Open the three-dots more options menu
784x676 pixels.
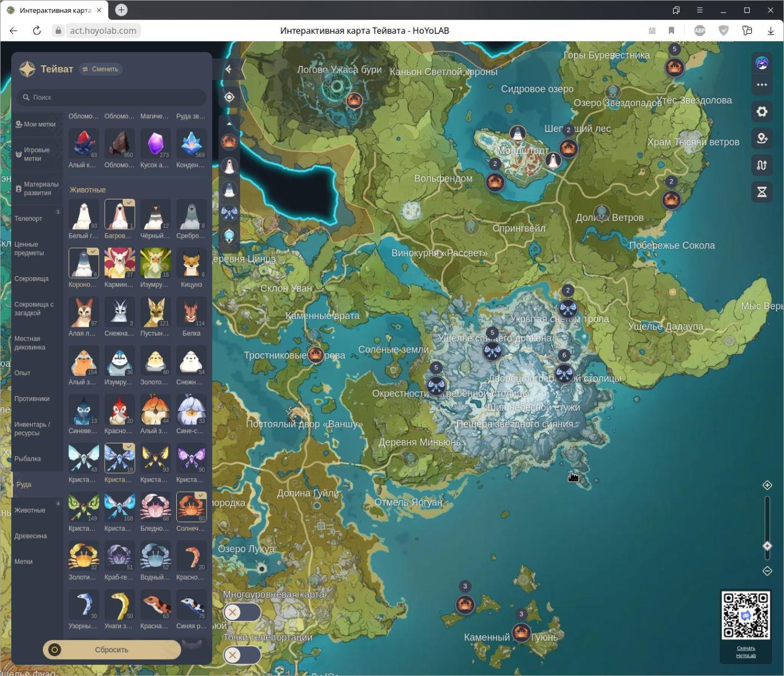pyautogui.click(x=762, y=84)
